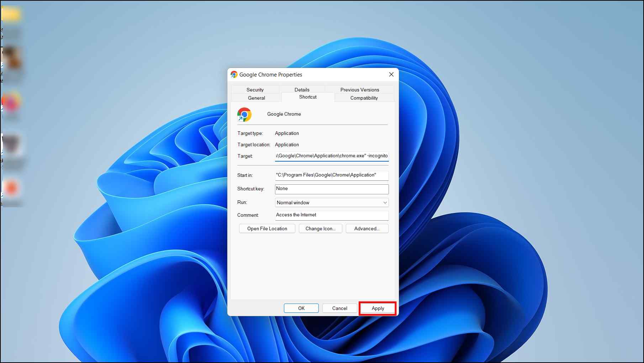
Task: Switch to the Details tab
Action: (302, 90)
